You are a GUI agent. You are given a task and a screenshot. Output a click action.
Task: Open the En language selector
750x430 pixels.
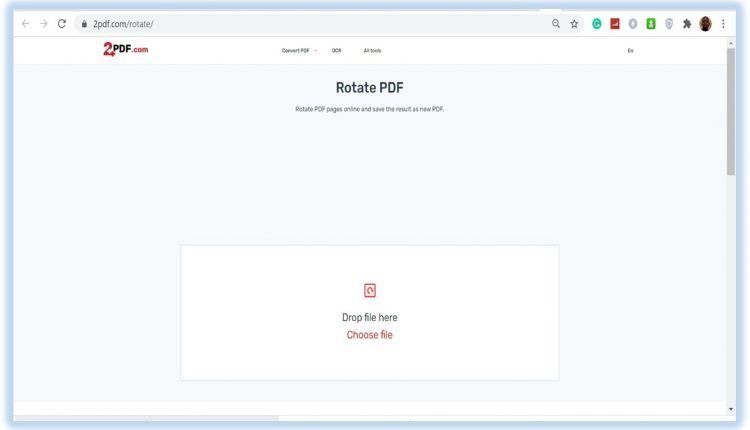[630, 50]
